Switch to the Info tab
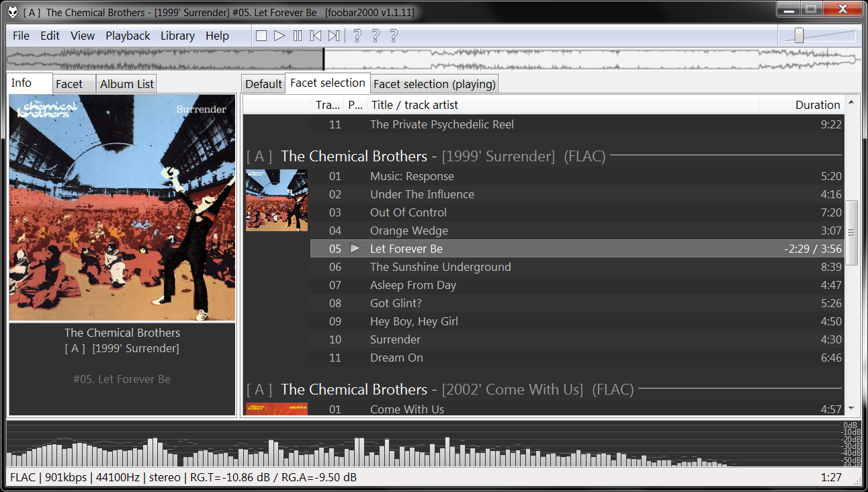Image resolution: width=868 pixels, height=492 pixels. point(30,83)
